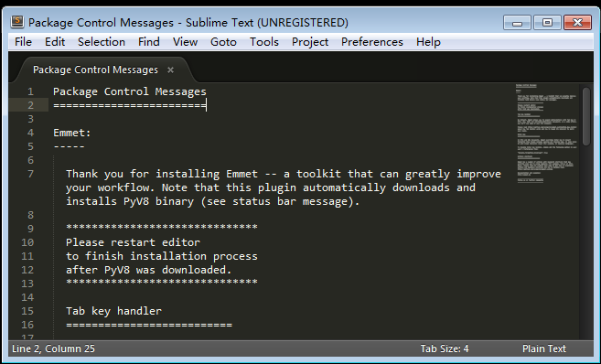Open the Plain Text syntax selector
This screenshot has width=601, height=364.
point(544,348)
